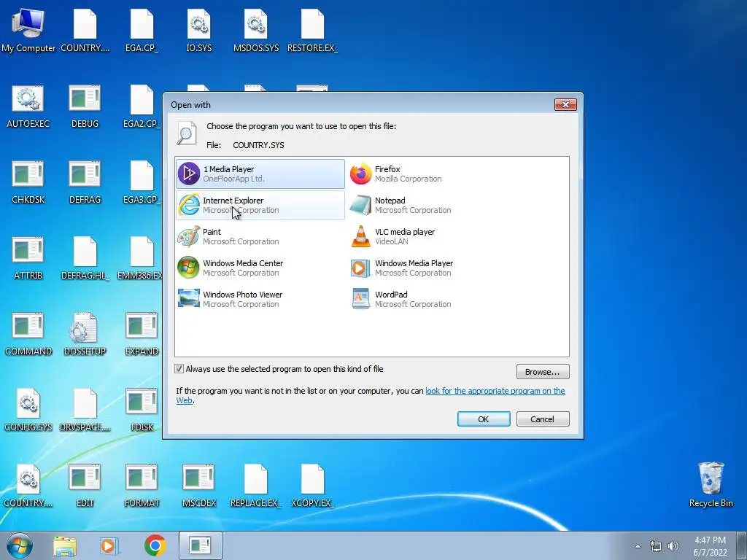Image resolution: width=747 pixels, height=560 pixels.
Task: Launch Windows Media Player from taskbar
Action: [x=109, y=545]
